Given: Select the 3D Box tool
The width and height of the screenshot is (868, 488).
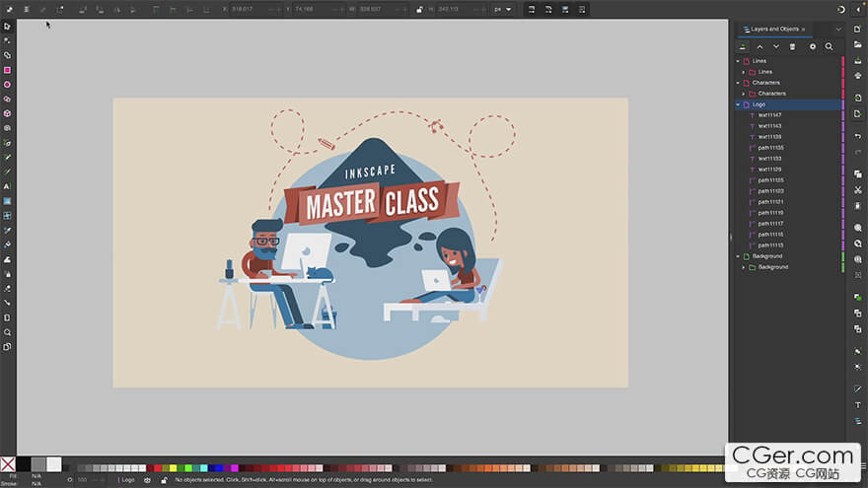Looking at the screenshot, I should click(x=7, y=113).
